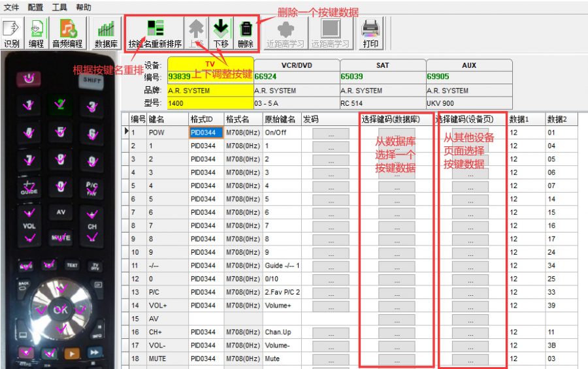Click the 打印 printer icon
Image resolution: width=588 pixels, height=369 pixels.
pos(370,33)
